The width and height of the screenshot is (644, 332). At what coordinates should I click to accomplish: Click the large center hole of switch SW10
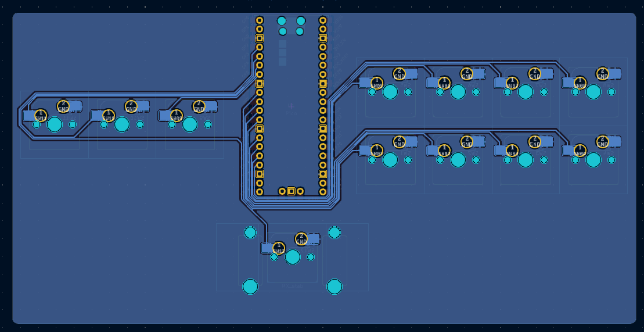(x=122, y=124)
